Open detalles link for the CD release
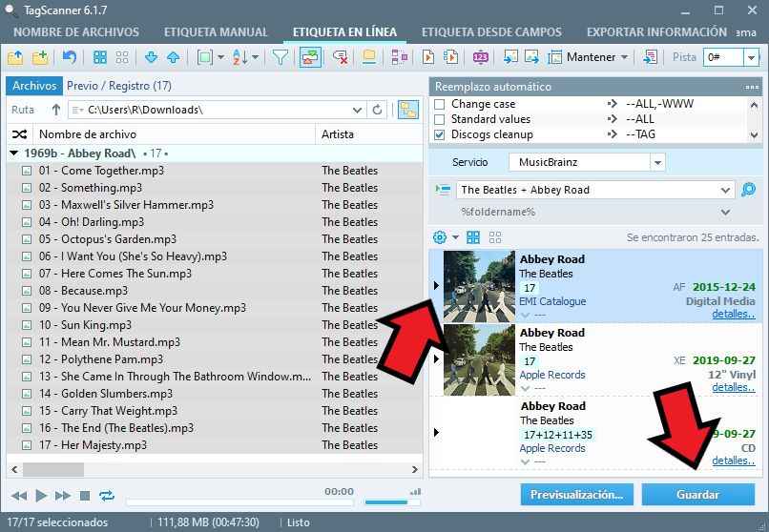This screenshot has height=532, width=769. click(733, 460)
